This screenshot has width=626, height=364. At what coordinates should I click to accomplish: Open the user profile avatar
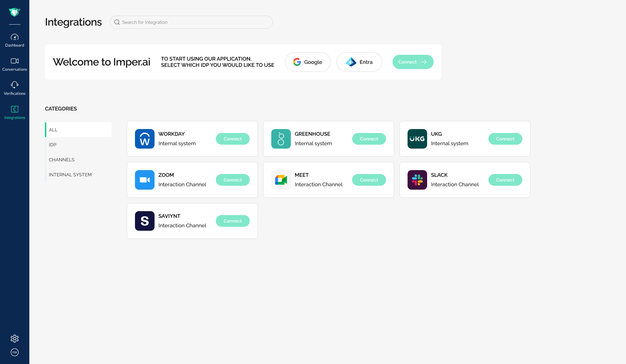(x=15, y=352)
